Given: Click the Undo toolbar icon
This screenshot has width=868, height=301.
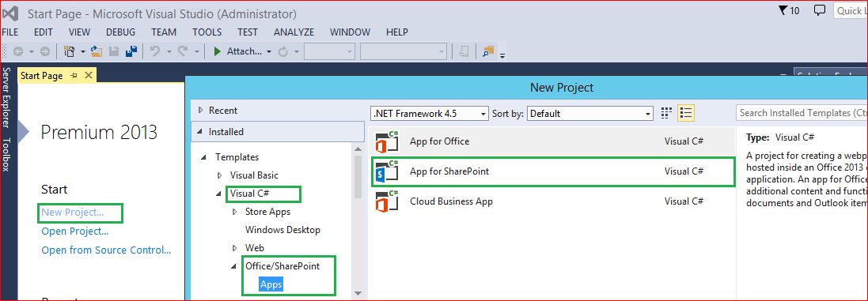Looking at the screenshot, I should [x=155, y=51].
